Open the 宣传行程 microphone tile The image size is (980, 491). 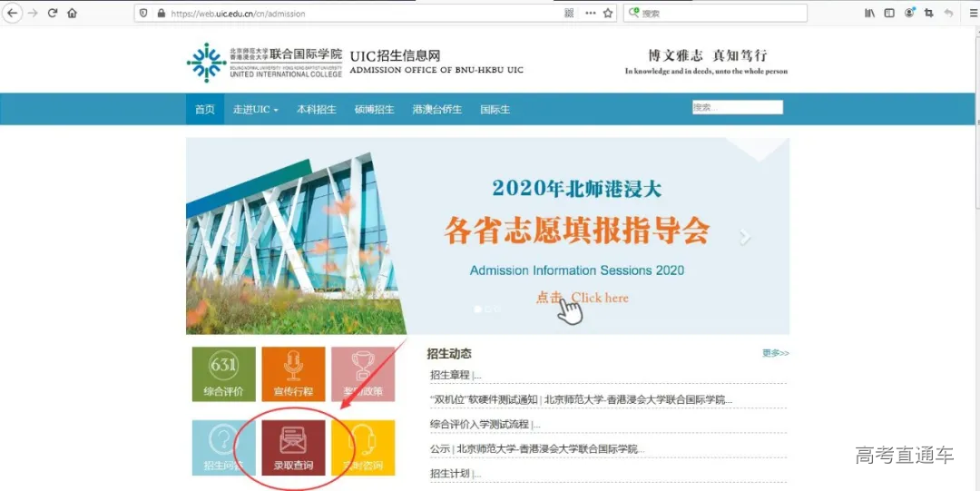[x=293, y=373]
